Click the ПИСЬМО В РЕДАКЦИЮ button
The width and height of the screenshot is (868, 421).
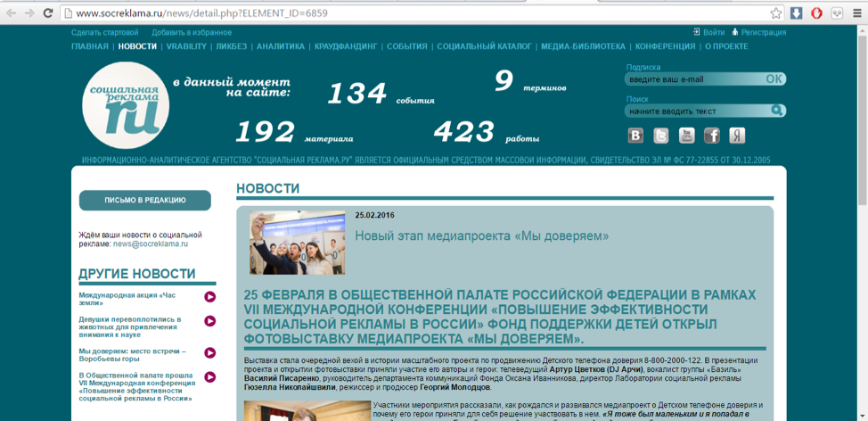coord(145,201)
